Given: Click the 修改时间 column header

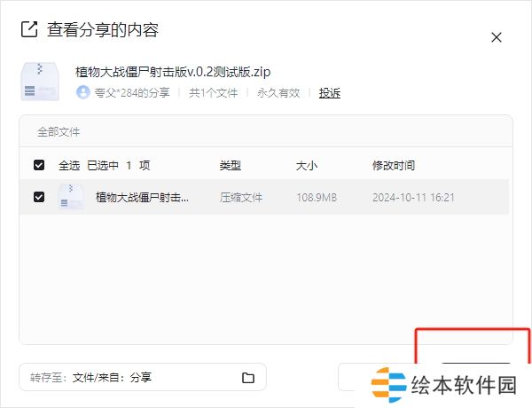Looking at the screenshot, I should (x=394, y=165).
